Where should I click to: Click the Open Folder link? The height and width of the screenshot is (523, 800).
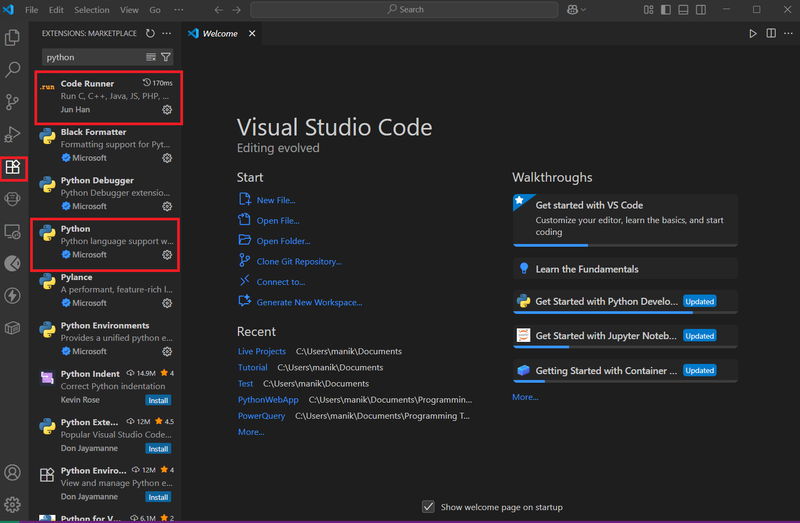pos(283,241)
